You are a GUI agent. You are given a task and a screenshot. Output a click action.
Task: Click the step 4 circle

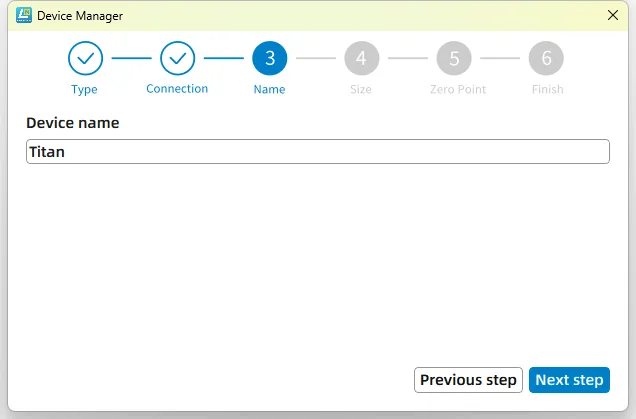[x=361, y=58]
